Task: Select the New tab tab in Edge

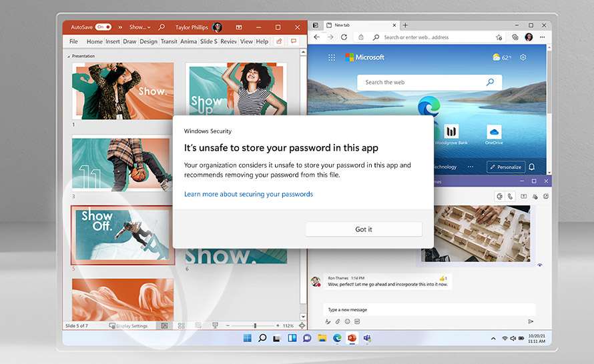Action: [x=360, y=25]
